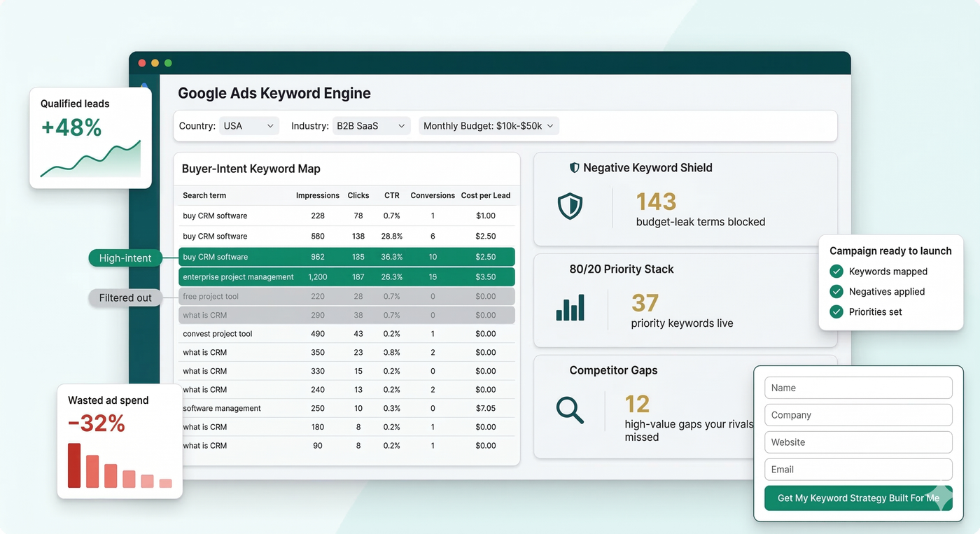Open the Country dropdown showing USA
The height and width of the screenshot is (534, 980).
point(248,126)
